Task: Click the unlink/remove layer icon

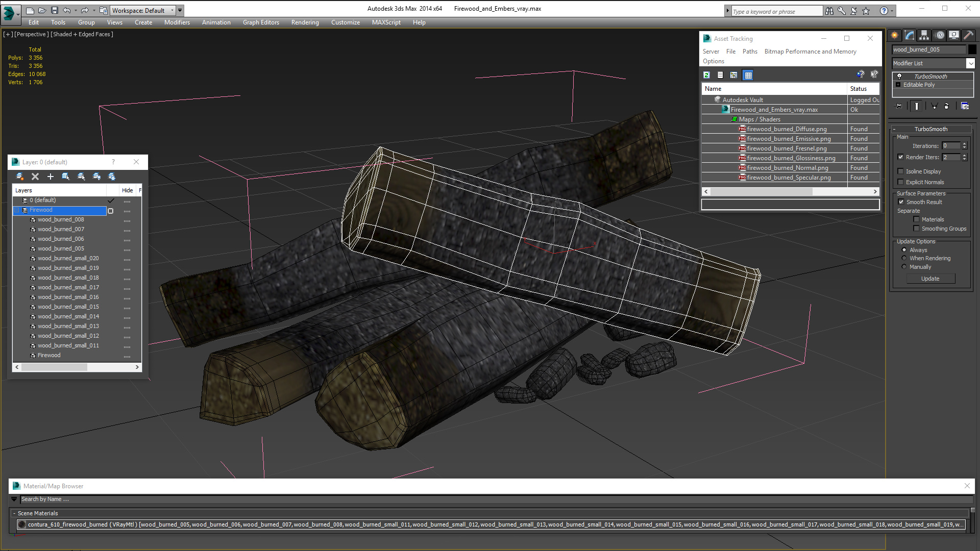Action: (35, 176)
